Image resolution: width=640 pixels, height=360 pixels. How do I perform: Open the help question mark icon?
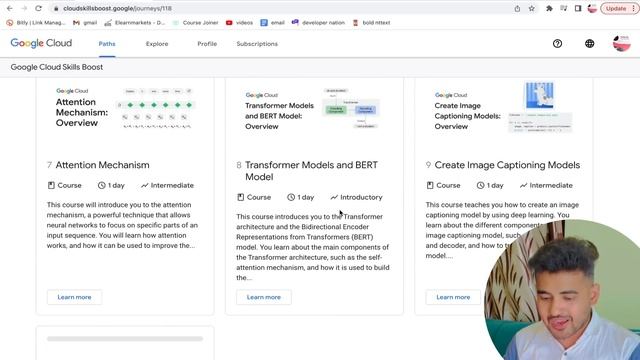click(x=557, y=43)
